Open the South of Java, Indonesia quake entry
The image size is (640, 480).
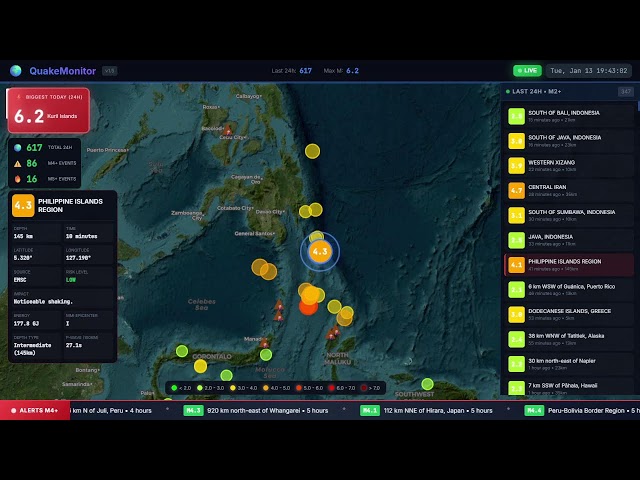570,141
